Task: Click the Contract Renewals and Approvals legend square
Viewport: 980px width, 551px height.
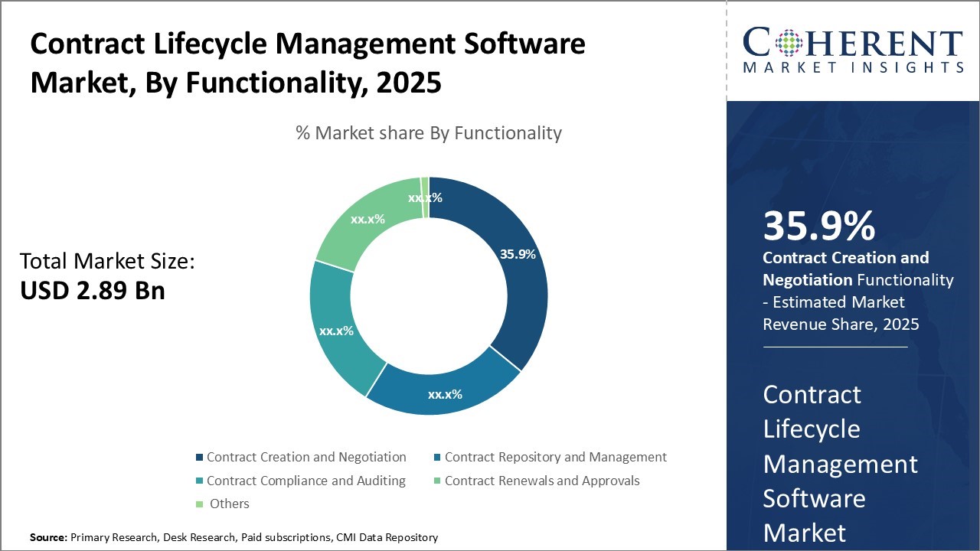Action: [438, 481]
